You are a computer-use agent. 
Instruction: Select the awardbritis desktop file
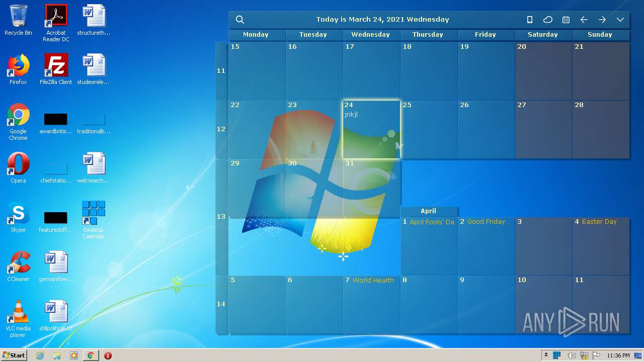tap(56, 124)
